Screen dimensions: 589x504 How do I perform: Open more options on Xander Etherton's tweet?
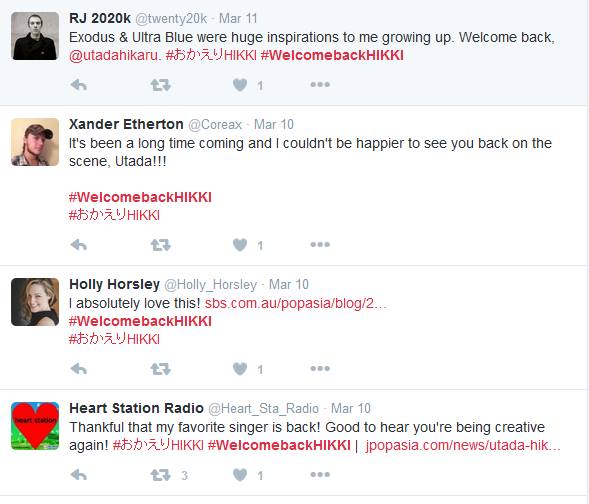(320, 245)
